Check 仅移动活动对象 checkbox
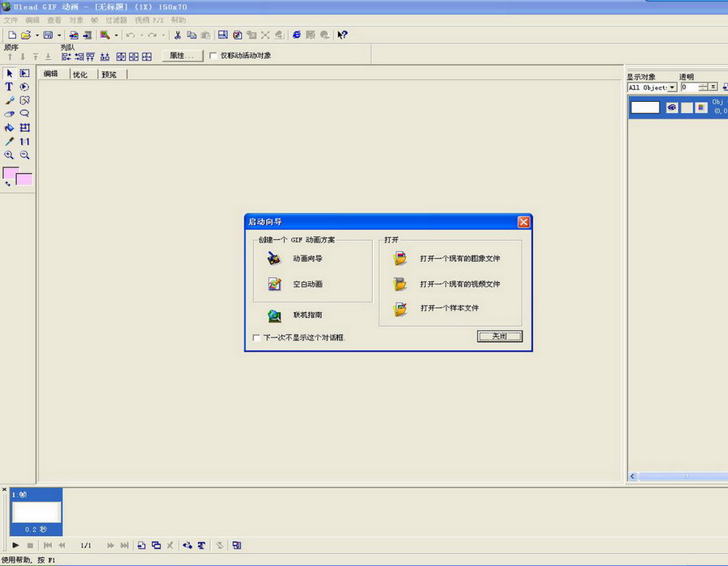Screen dimensions: 728x566 (x=213, y=56)
